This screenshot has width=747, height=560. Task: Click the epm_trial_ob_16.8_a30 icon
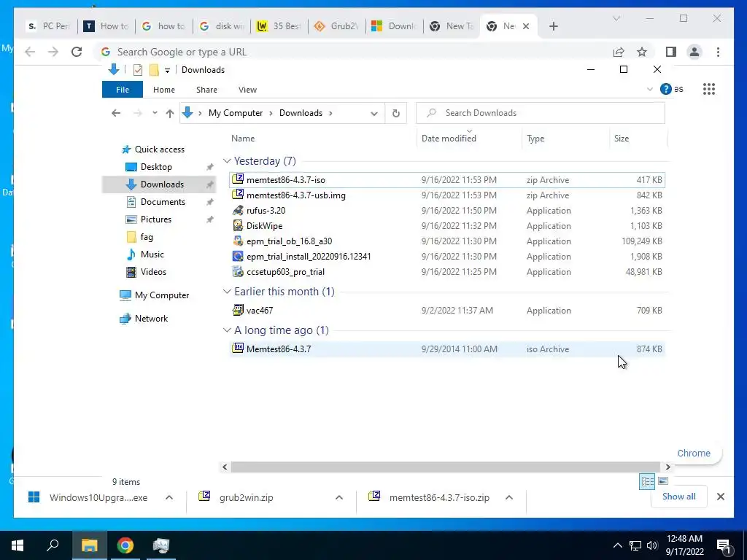coord(238,241)
